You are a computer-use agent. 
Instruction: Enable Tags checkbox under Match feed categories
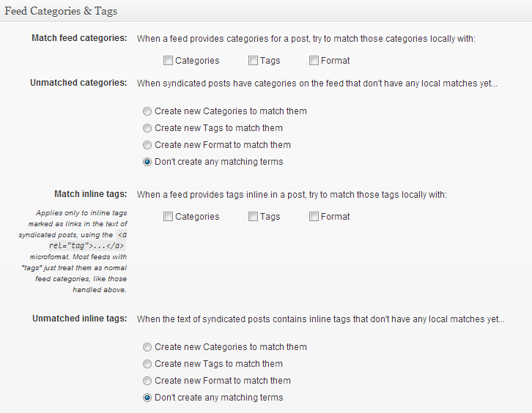pyautogui.click(x=253, y=61)
